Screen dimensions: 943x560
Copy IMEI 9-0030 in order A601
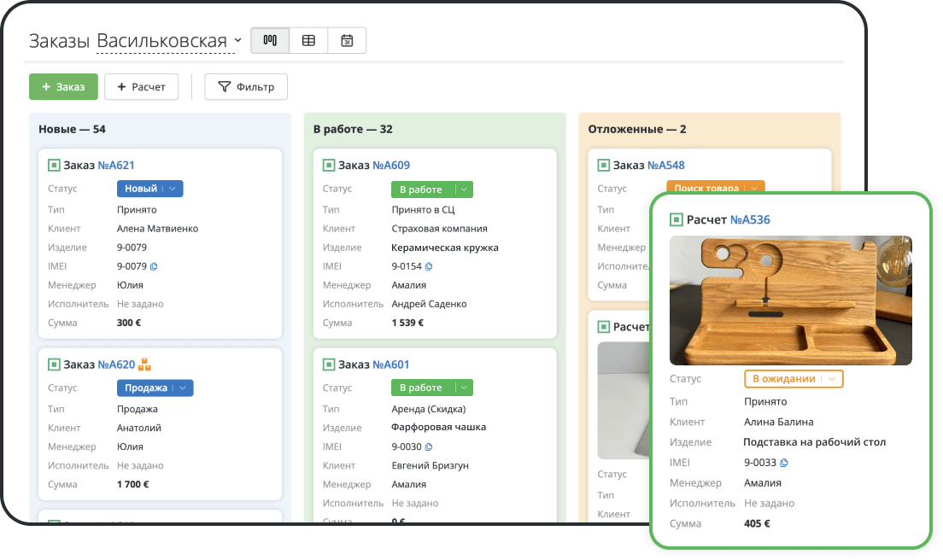click(429, 446)
